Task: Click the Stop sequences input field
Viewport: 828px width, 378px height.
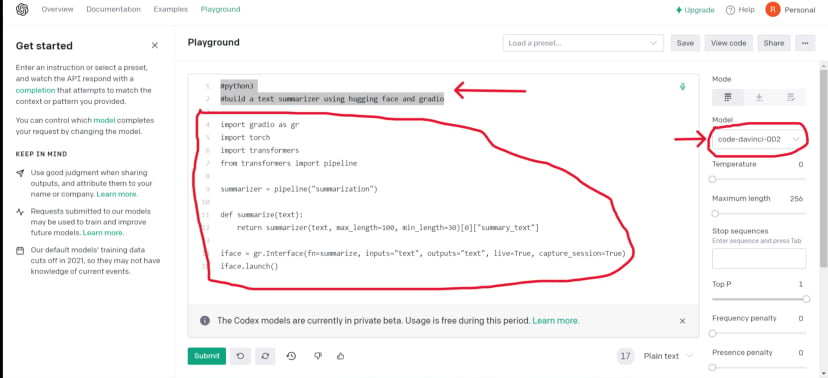Action: (759, 259)
